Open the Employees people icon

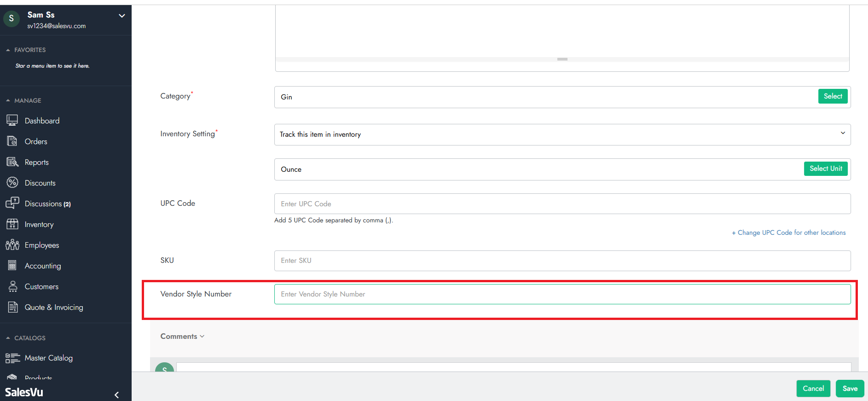[12, 245]
